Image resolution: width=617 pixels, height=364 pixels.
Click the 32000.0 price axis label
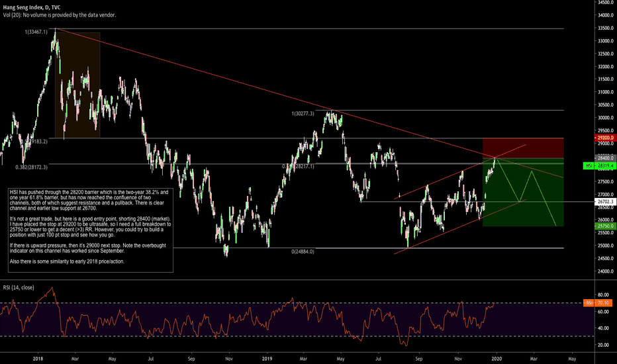[x=606, y=66]
